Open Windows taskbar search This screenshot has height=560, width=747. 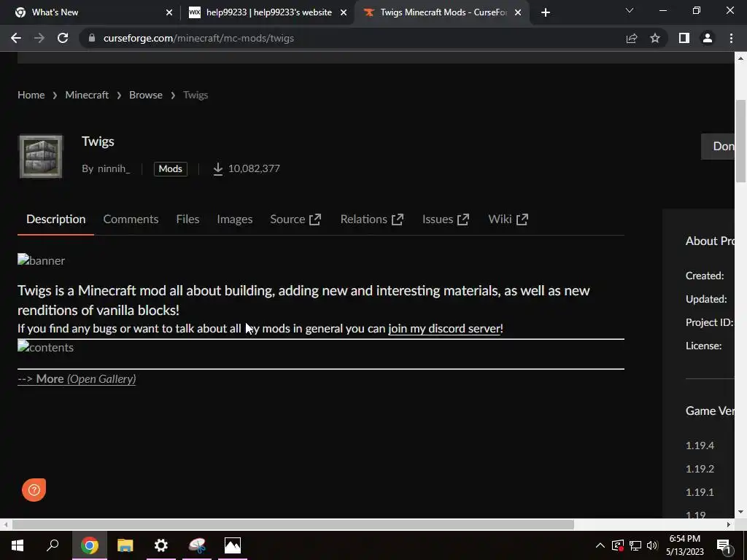pos(53,545)
